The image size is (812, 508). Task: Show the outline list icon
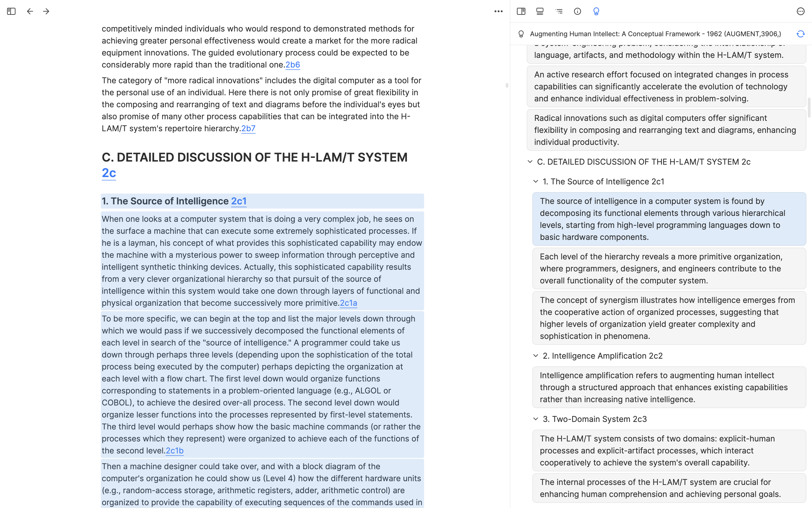coord(559,12)
